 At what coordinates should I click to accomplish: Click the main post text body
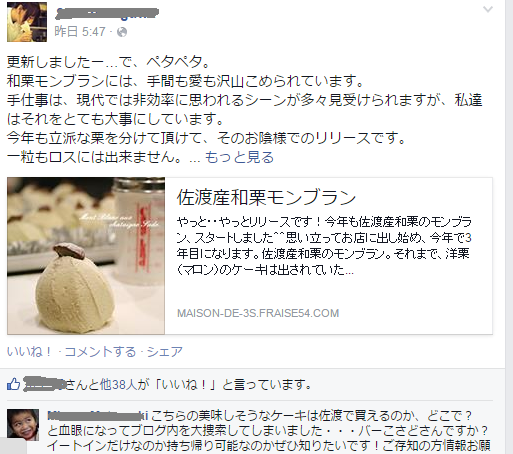[x=244, y=109]
